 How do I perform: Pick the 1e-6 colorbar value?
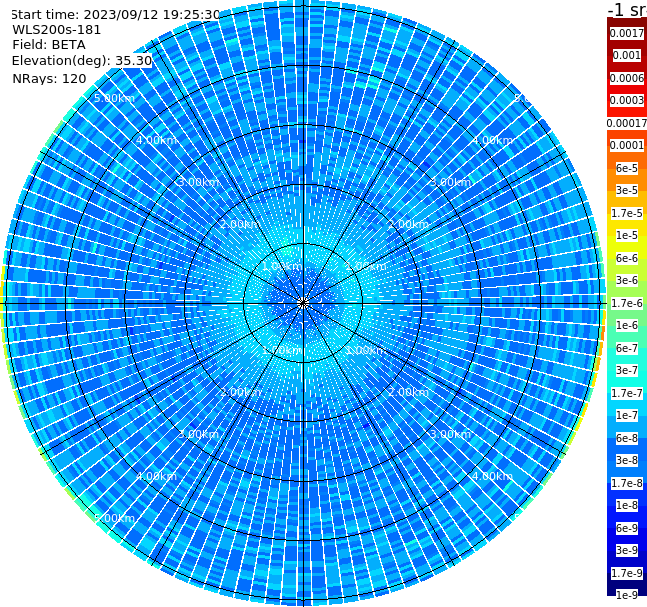[627, 325]
